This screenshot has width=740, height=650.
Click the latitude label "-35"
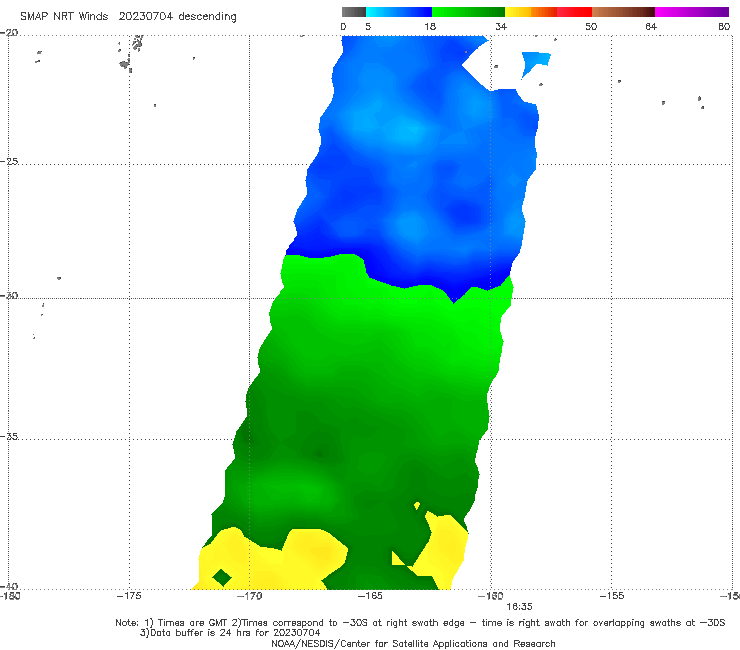pyautogui.click(x=9, y=437)
